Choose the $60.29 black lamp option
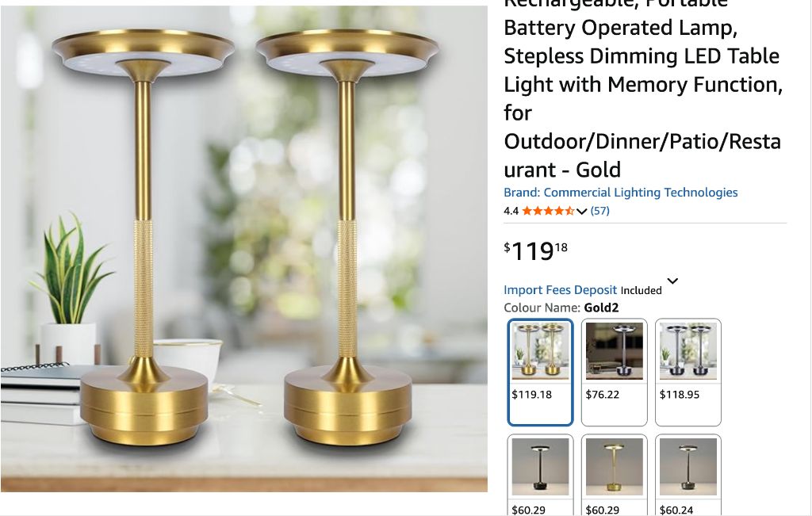812x516 pixels. [x=540, y=475]
